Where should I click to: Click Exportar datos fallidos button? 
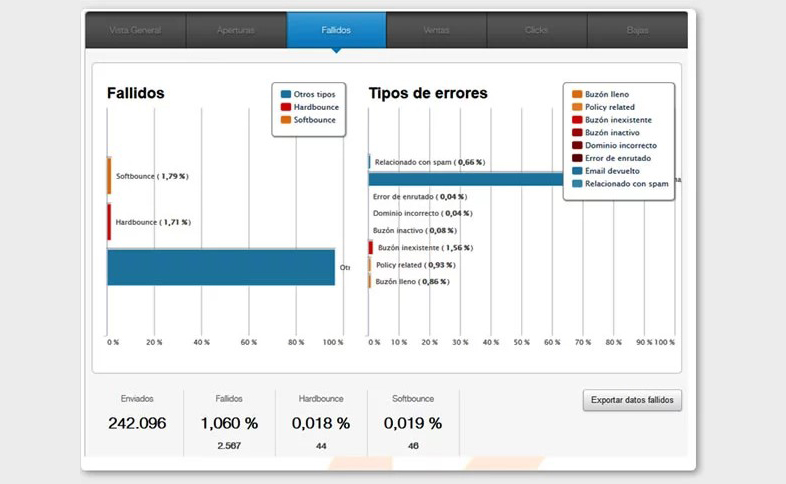(632, 400)
